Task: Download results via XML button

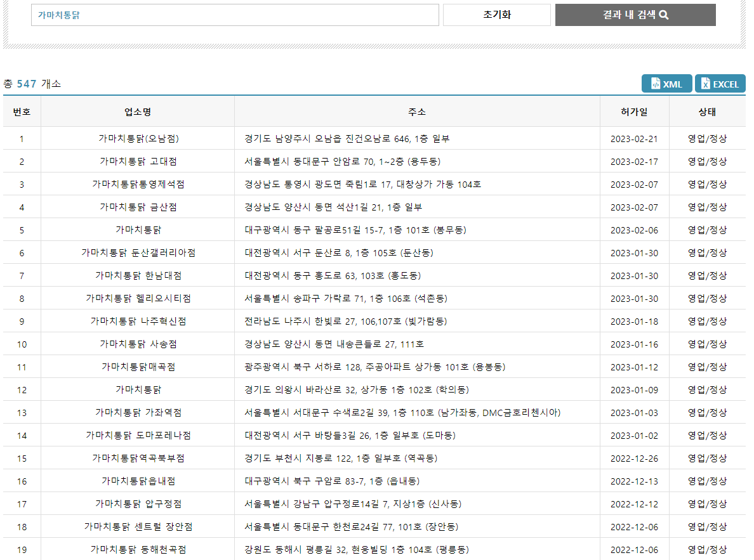Action: 666,84
